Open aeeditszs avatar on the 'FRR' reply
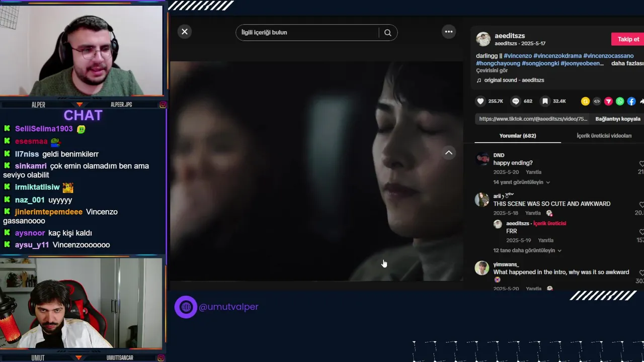644x362 pixels. tap(498, 224)
